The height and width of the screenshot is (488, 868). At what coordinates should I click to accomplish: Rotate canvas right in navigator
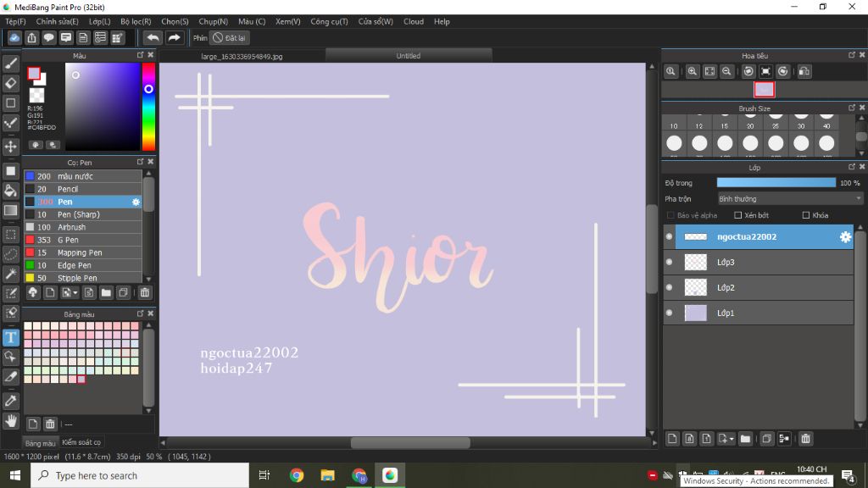[x=782, y=71]
